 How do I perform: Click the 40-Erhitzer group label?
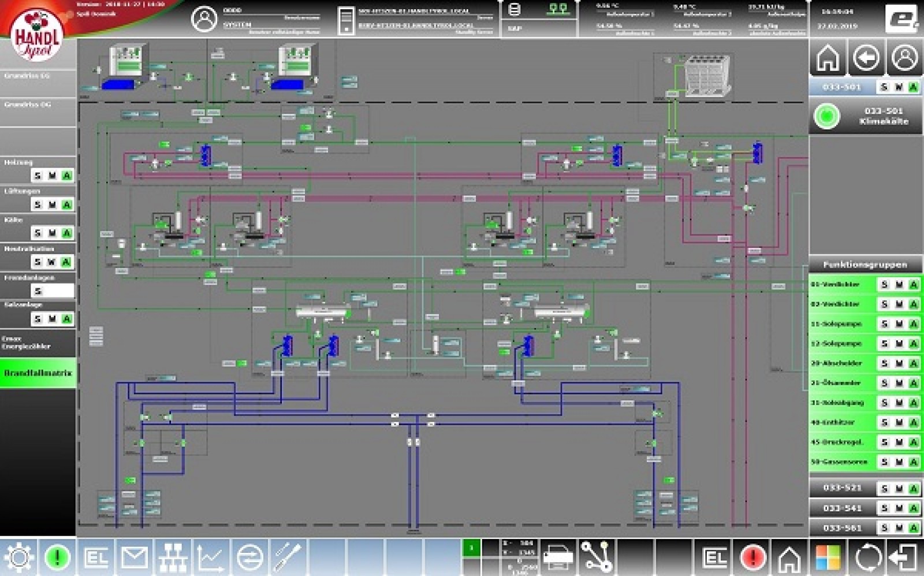click(x=832, y=422)
